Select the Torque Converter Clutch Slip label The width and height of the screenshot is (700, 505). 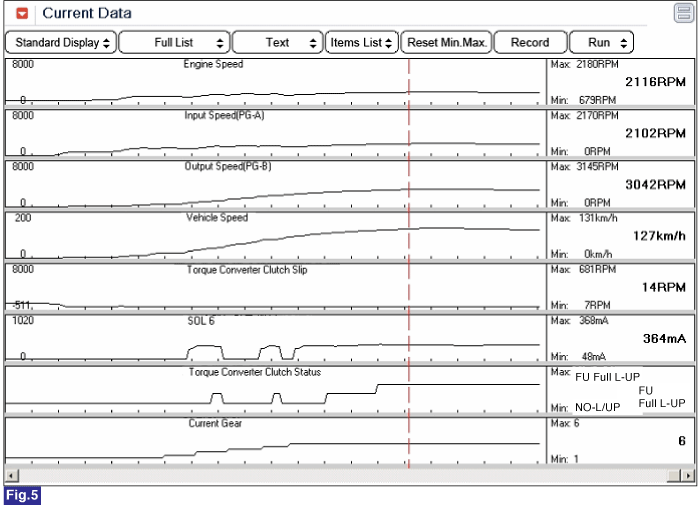tap(247, 270)
